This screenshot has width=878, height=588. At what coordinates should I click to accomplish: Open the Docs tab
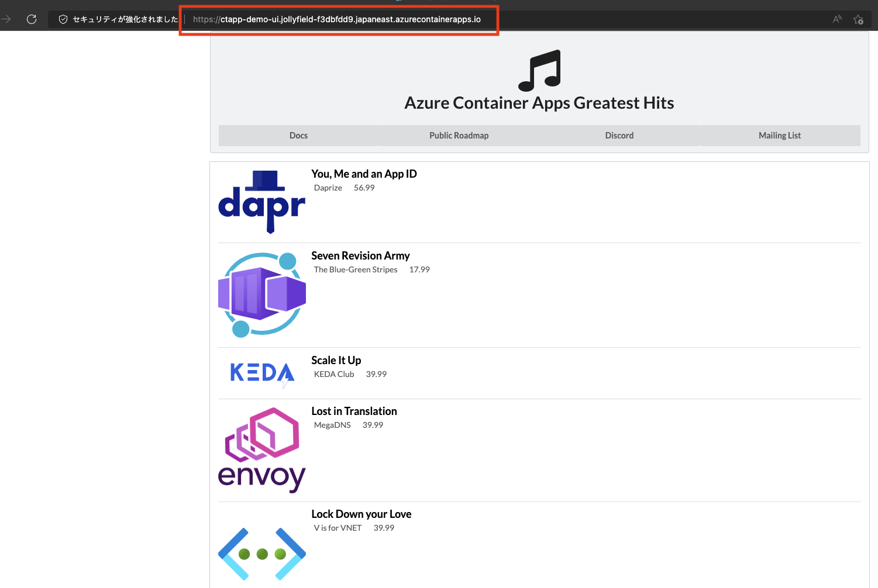(x=298, y=136)
